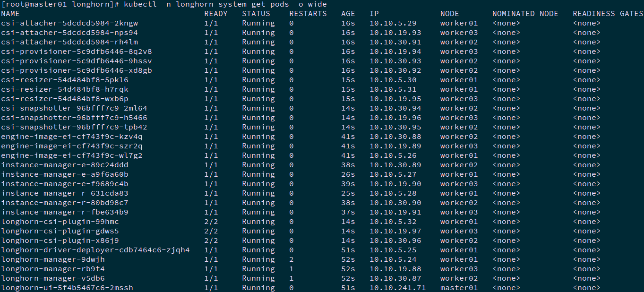Click the STATUS column header
The image size is (644, 292).
pyautogui.click(x=256, y=14)
